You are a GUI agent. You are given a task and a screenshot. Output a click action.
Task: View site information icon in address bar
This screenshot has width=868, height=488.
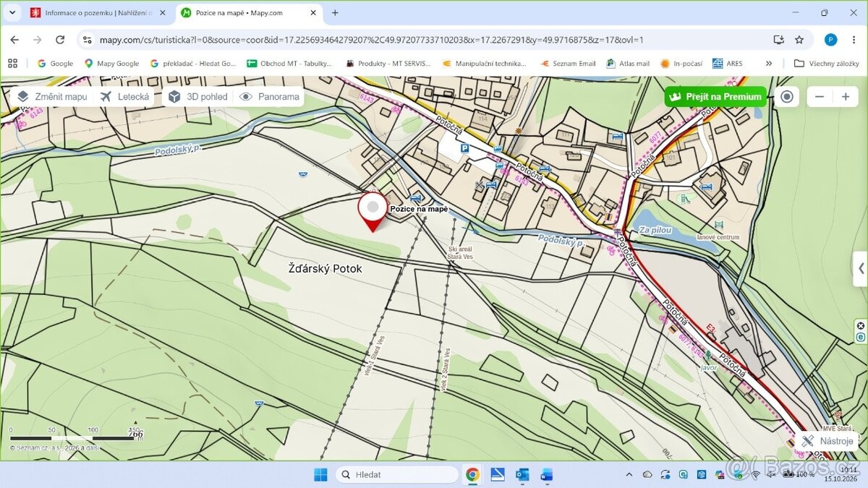coord(88,40)
